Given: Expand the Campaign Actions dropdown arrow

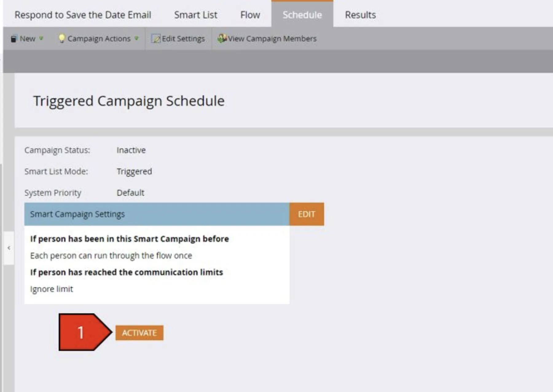Looking at the screenshot, I should [136, 38].
